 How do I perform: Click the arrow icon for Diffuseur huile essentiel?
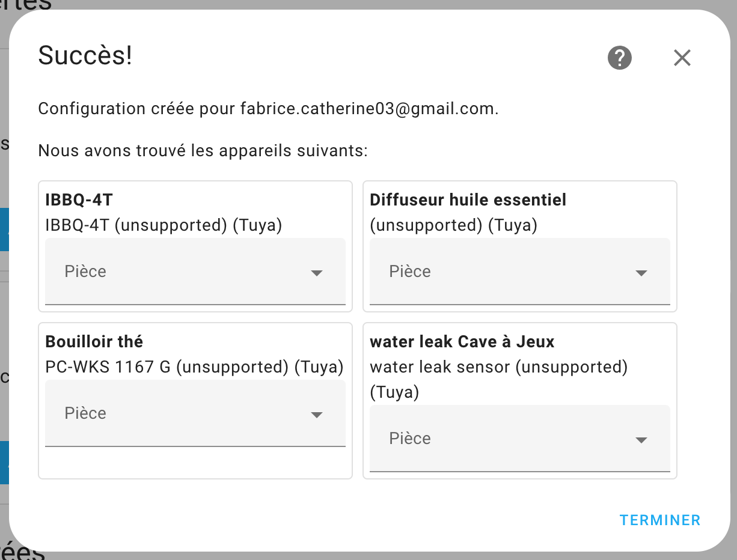click(x=641, y=273)
